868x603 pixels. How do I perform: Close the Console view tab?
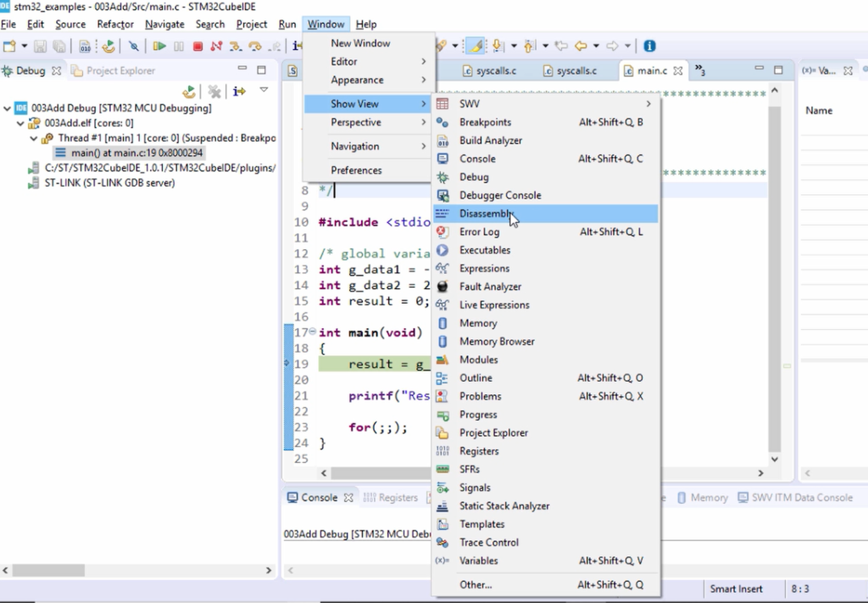[348, 498]
